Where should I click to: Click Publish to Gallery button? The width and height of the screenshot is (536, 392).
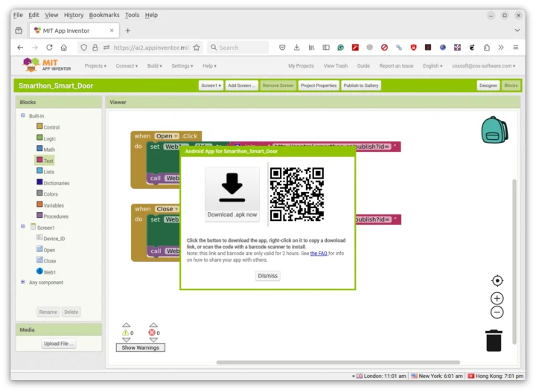(360, 86)
